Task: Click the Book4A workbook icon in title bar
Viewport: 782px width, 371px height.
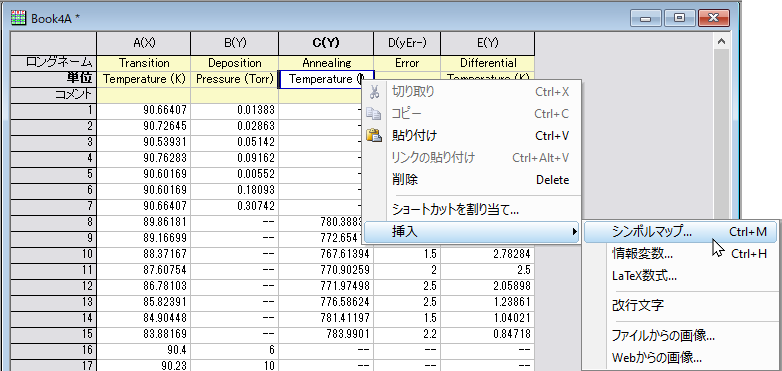Action: click(x=18, y=18)
